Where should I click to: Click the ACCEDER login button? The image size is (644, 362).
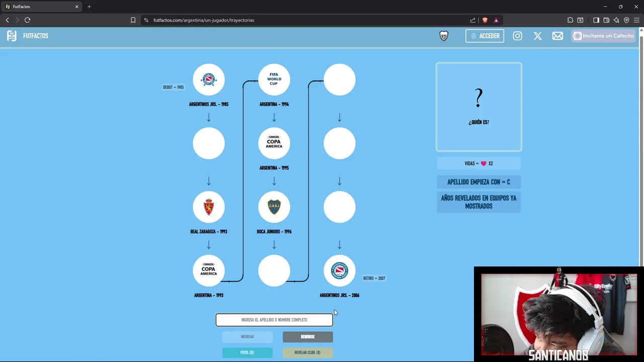point(485,36)
